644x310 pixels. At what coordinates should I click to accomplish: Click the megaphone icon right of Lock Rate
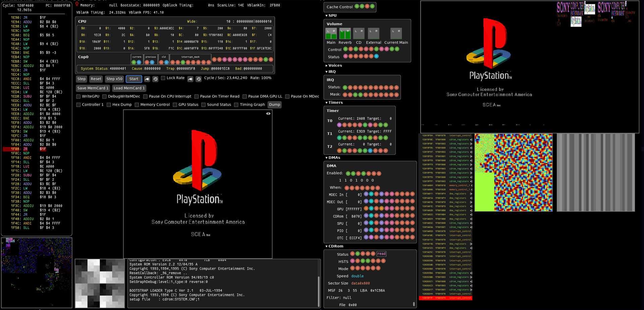click(x=191, y=79)
